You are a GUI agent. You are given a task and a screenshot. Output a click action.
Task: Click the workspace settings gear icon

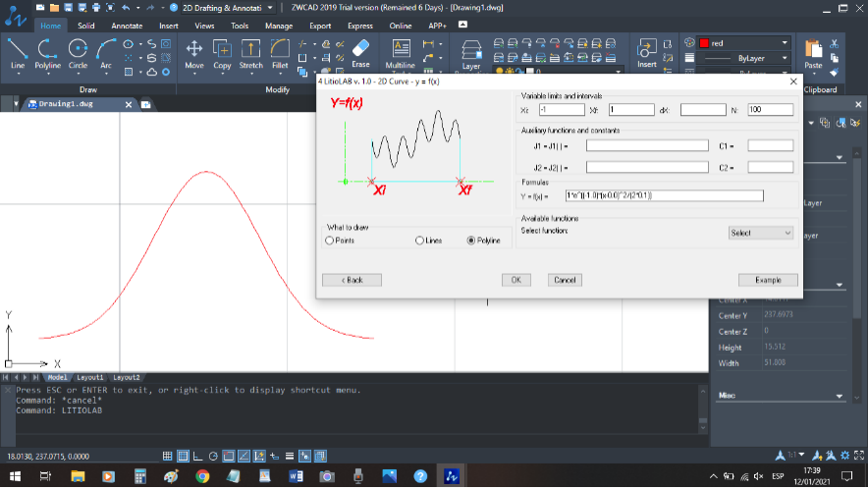(x=844, y=456)
